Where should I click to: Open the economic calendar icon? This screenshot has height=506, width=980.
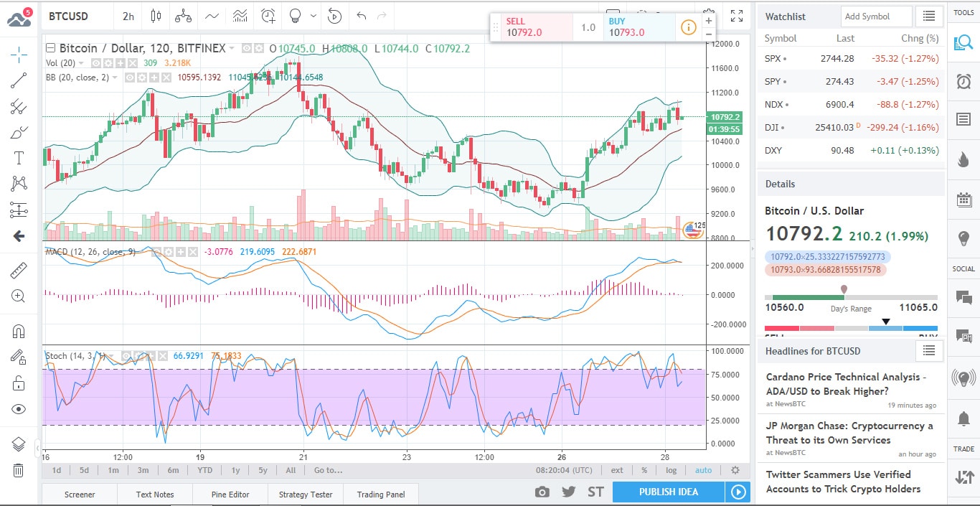(x=963, y=200)
